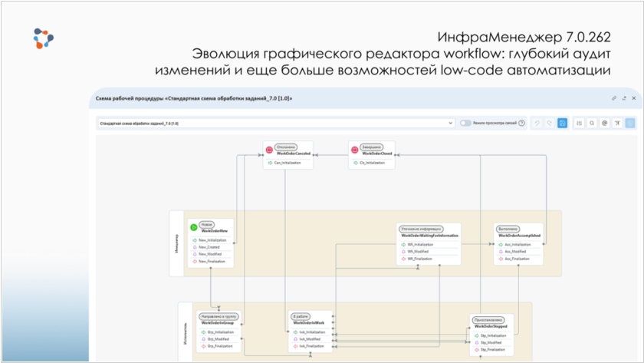Click the 'Завершено' state label
Viewport: 644px width, 363px height.
click(372, 147)
